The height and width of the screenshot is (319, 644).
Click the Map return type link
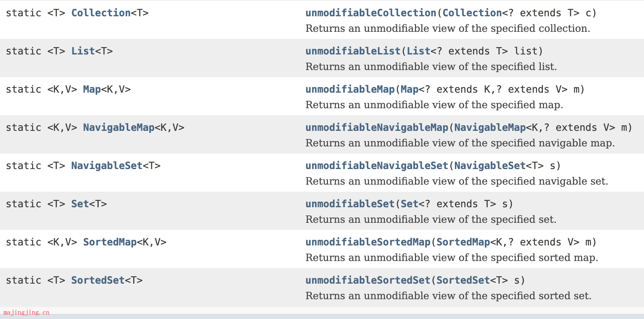[x=92, y=89]
